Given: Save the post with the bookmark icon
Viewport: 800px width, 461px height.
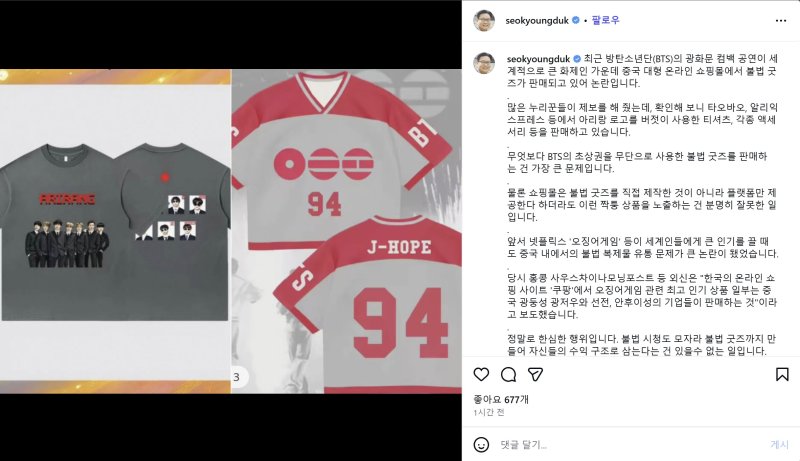Looking at the screenshot, I should (782, 375).
